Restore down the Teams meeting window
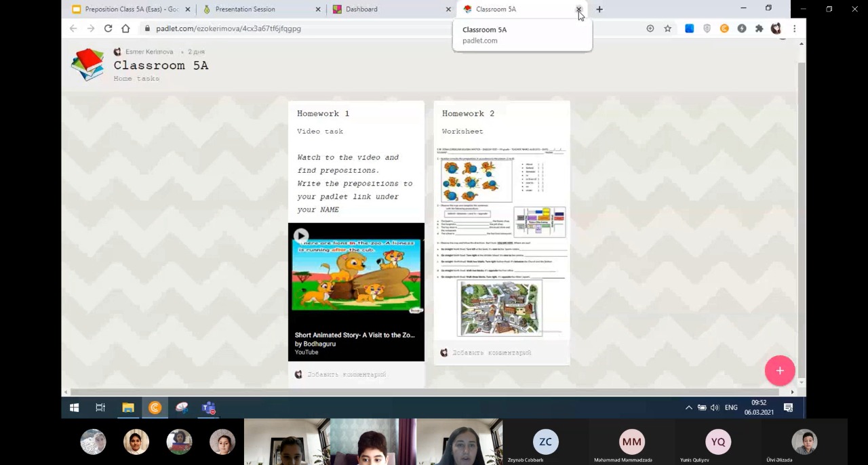The height and width of the screenshot is (465, 868). tap(829, 9)
